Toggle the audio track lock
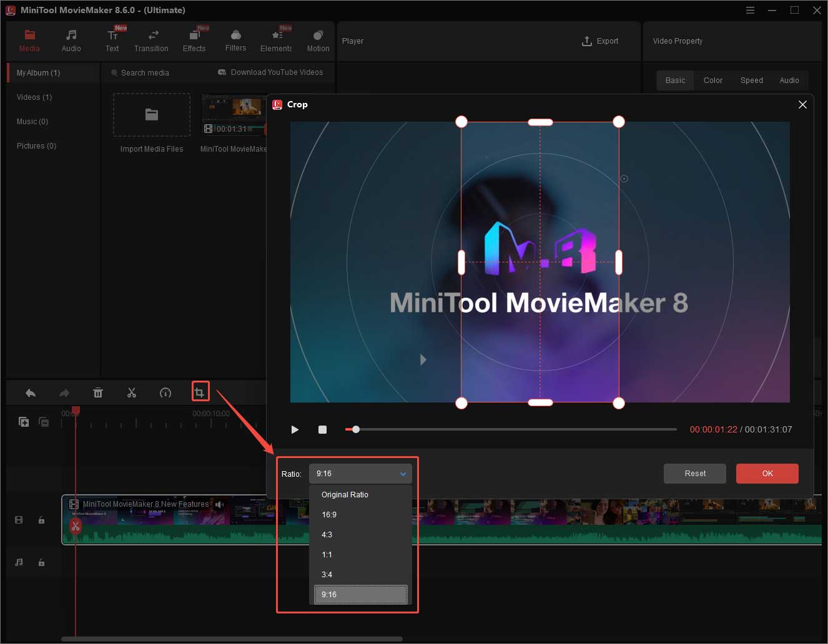828x644 pixels. [41, 562]
